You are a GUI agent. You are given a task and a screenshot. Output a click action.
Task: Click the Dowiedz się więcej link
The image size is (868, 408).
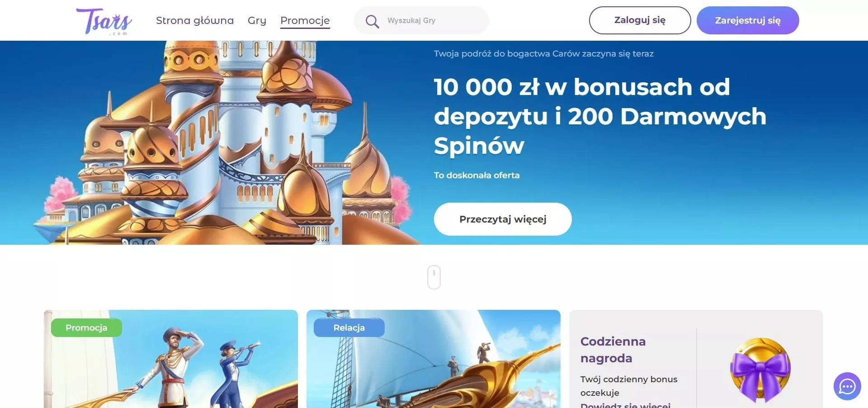click(625, 405)
